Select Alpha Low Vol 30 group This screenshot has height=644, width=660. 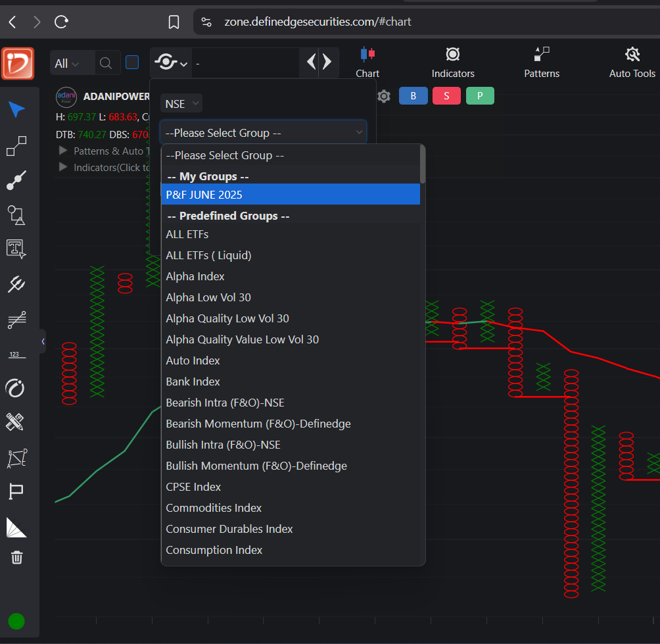coord(291,297)
